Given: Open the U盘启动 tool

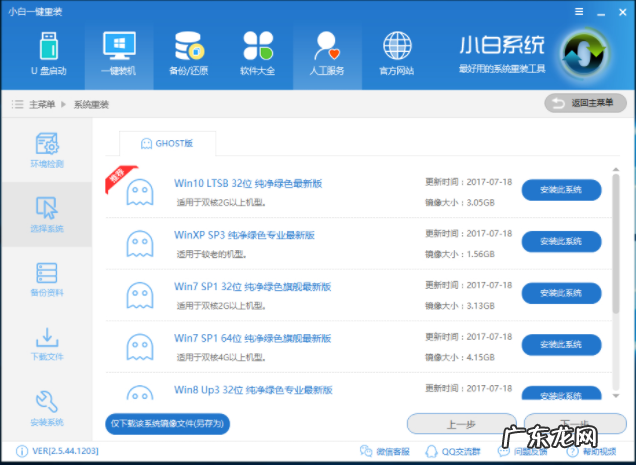Looking at the screenshot, I should [x=49, y=54].
